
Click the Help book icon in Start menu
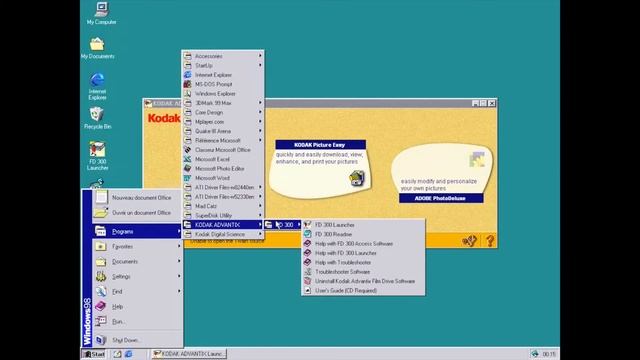101,306
